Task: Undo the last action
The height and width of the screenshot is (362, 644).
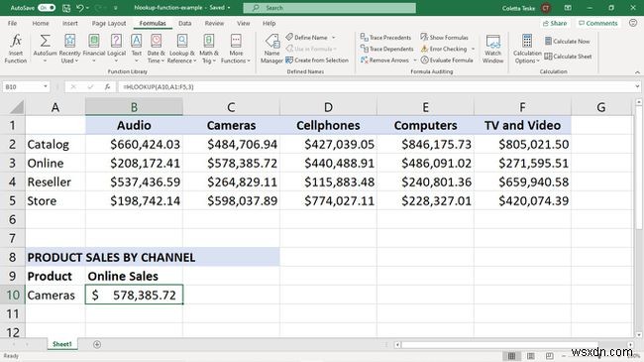Action: click(x=80, y=8)
